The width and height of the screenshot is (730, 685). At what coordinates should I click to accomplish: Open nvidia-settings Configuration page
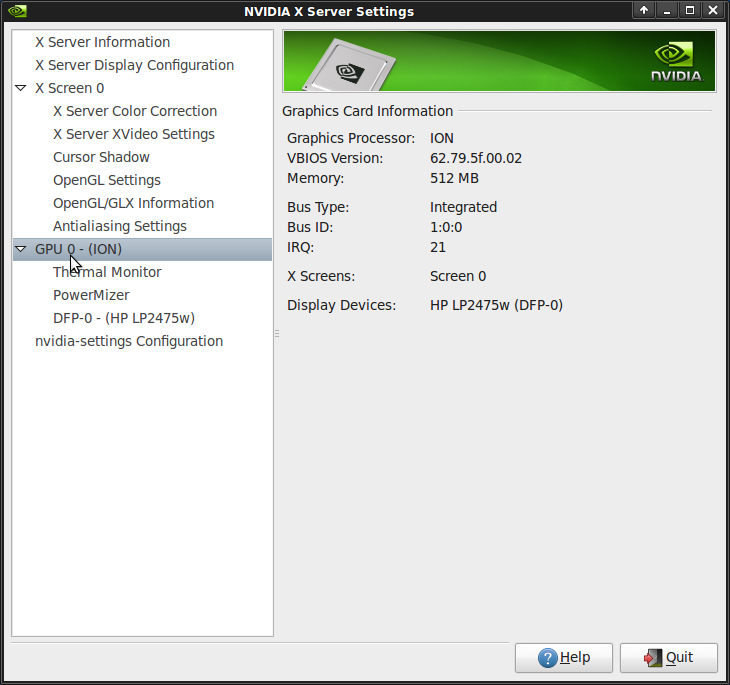click(129, 341)
